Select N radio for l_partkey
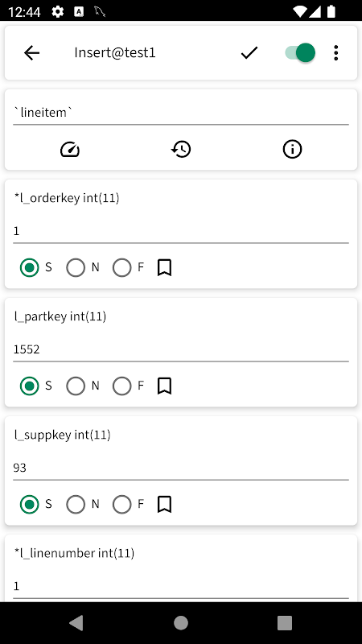Image resolution: width=362 pixels, height=644 pixels. (76, 386)
